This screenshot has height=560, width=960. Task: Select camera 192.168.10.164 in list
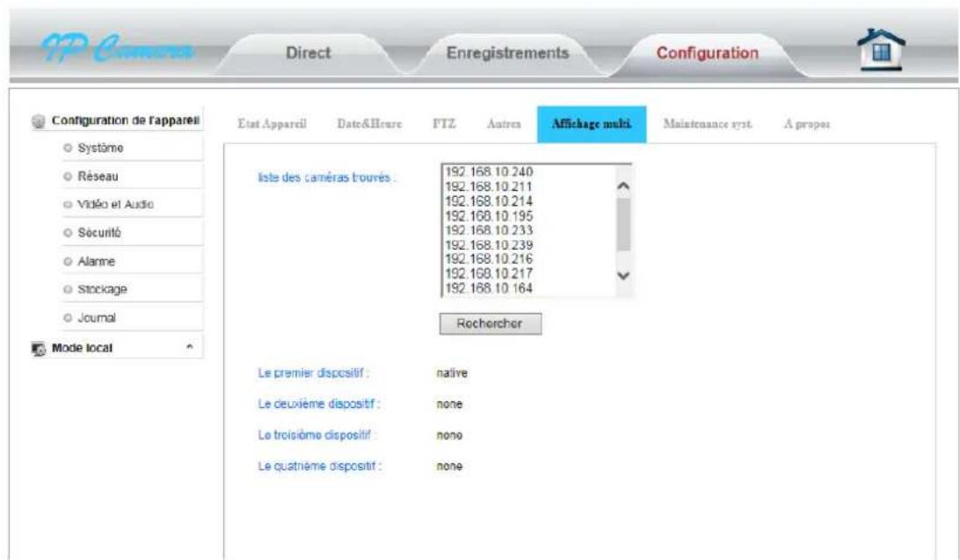point(489,288)
